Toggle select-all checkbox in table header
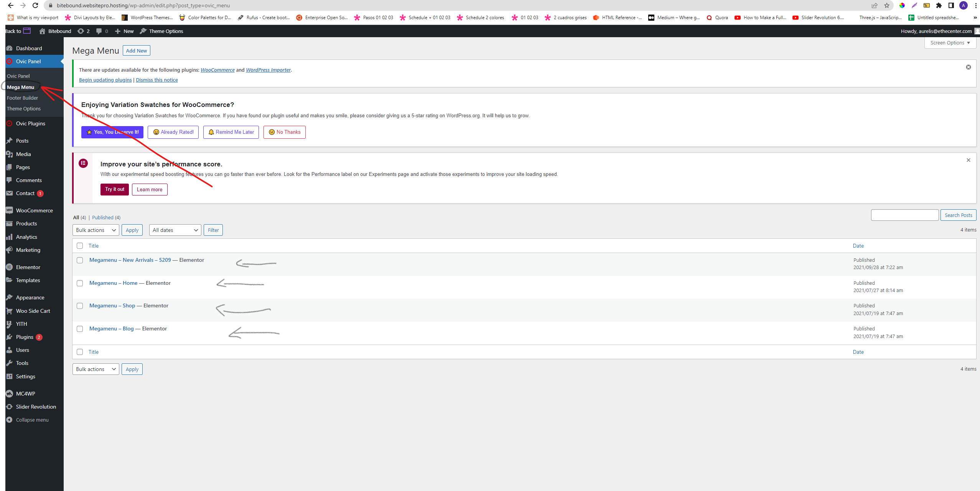This screenshot has width=980, height=491. (x=80, y=246)
